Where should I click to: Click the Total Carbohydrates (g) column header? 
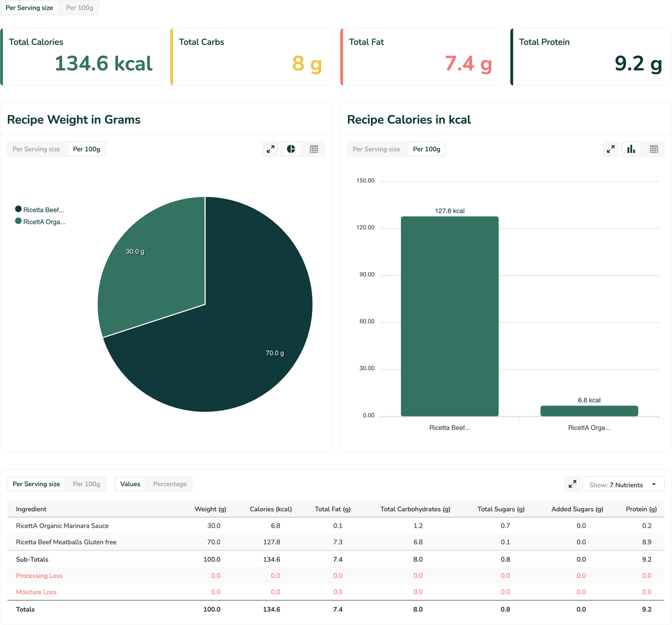[415, 509]
